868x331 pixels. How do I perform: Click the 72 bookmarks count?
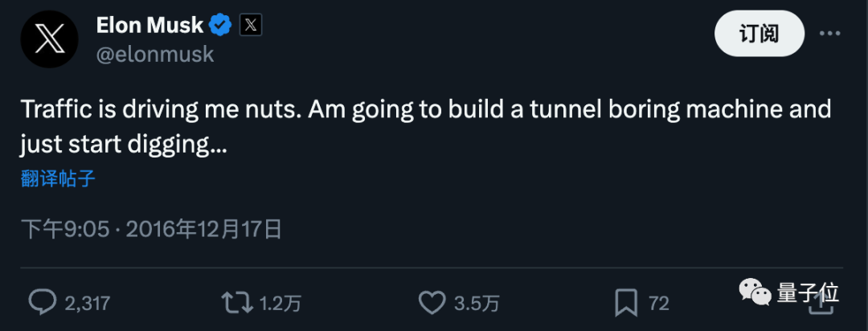pos(659,303)
